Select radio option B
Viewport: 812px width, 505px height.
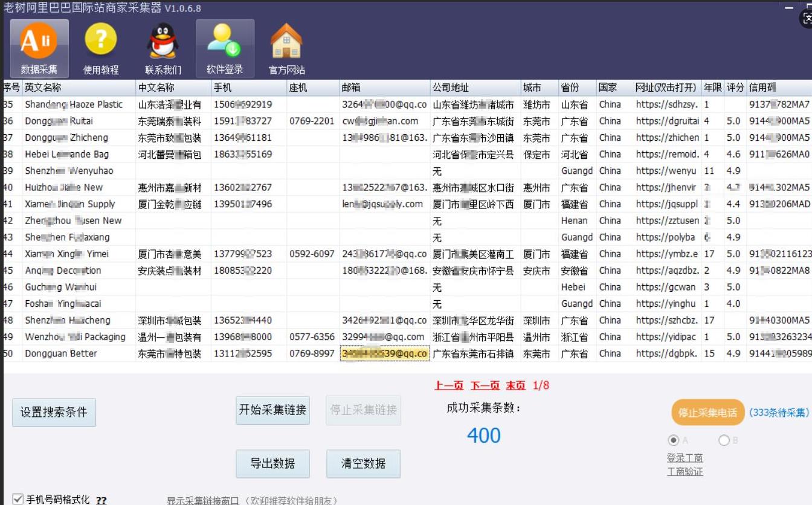coord(724,440)
